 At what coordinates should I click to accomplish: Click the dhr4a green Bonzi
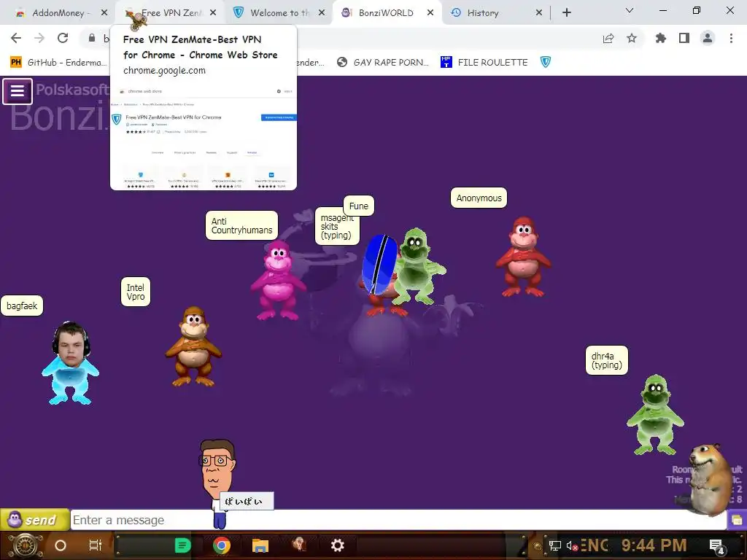[x=655, y=414]
